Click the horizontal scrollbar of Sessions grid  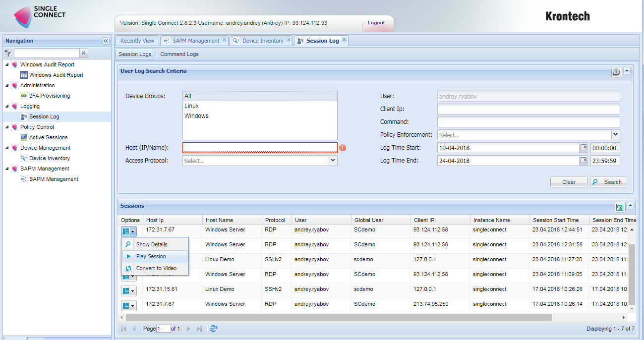(337, 317)
